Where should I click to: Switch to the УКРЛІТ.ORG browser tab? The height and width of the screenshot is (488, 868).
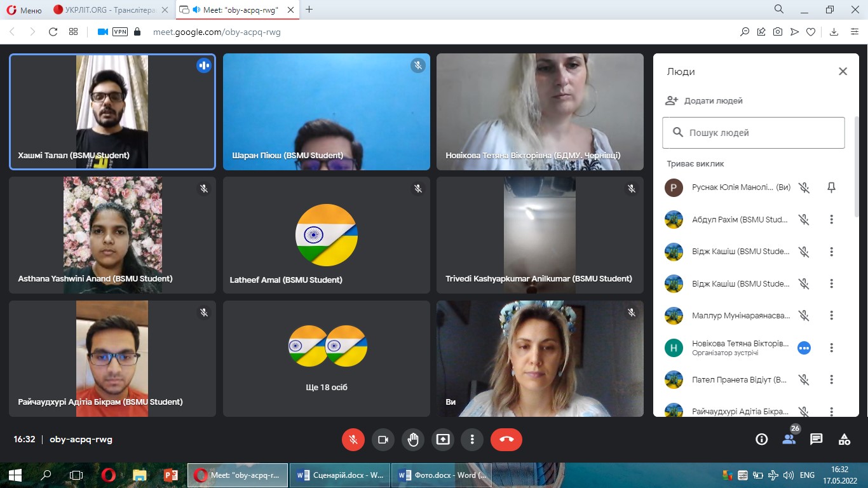110,10
